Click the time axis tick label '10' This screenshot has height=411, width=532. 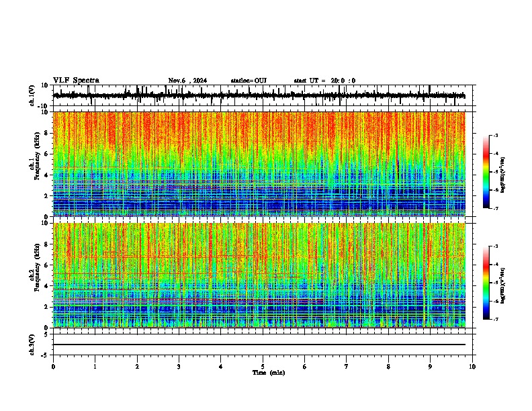tap(472, 367)
